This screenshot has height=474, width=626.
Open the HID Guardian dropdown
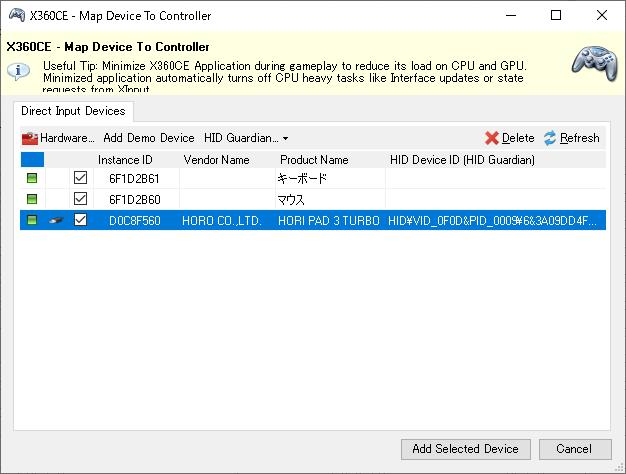click(x=246, y=138)
